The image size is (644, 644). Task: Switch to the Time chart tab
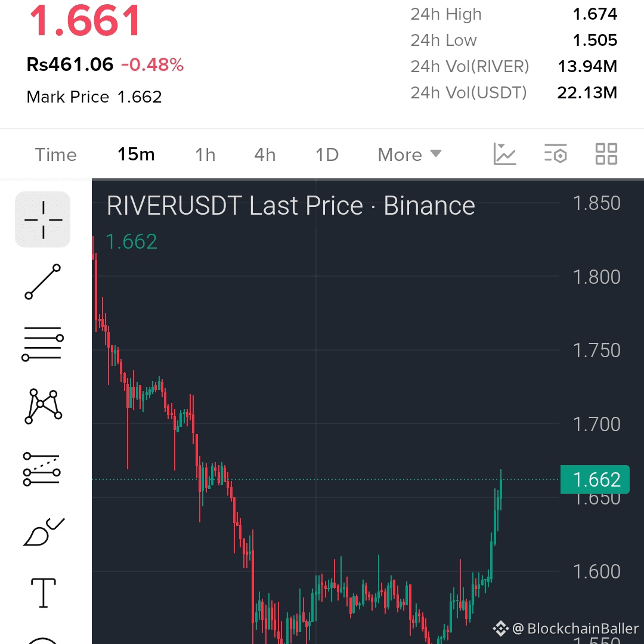click(56, 155)
